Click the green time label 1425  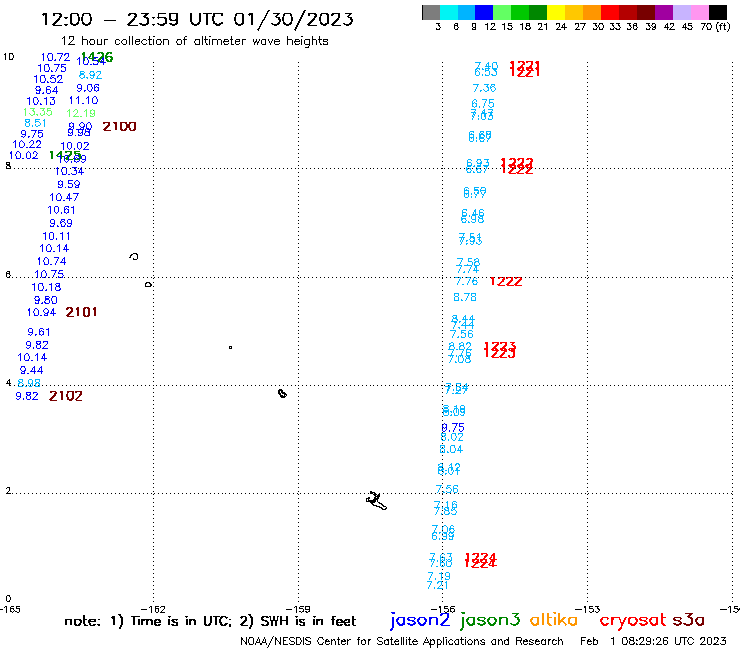[x=65, y=155]
